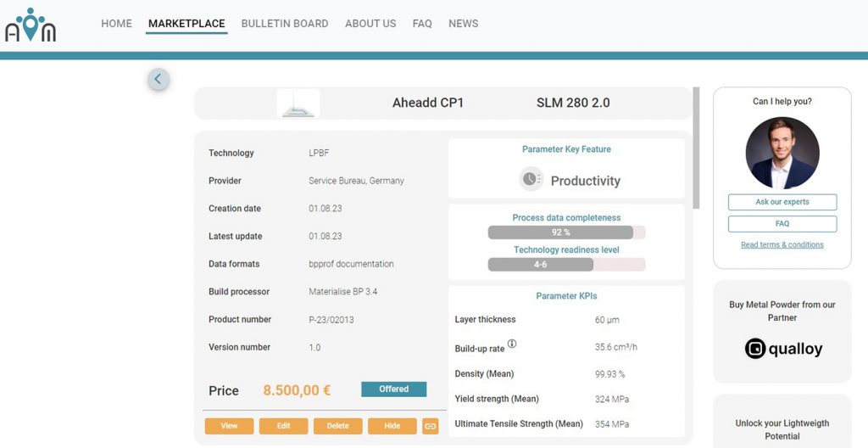
Task: Open the HOME menu item
Action: coord(116,24)
